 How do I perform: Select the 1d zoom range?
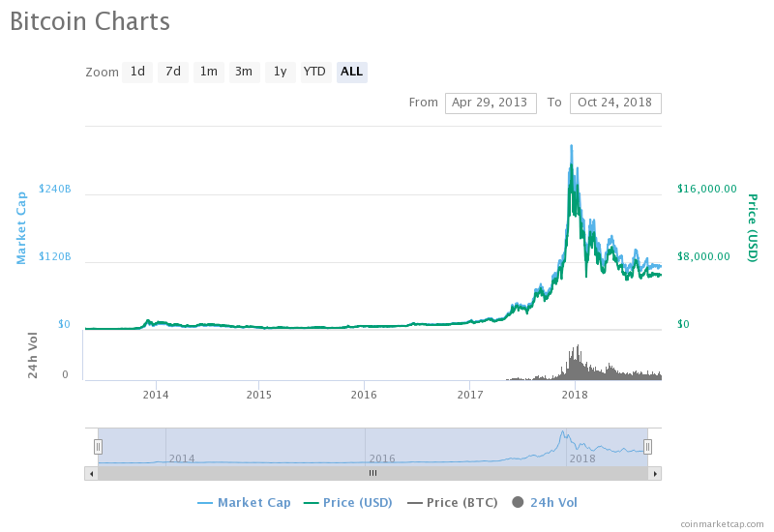137,72
